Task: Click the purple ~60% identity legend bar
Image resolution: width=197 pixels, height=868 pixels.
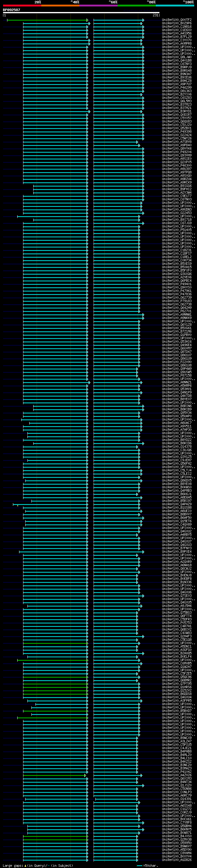Action: (98, 6)
